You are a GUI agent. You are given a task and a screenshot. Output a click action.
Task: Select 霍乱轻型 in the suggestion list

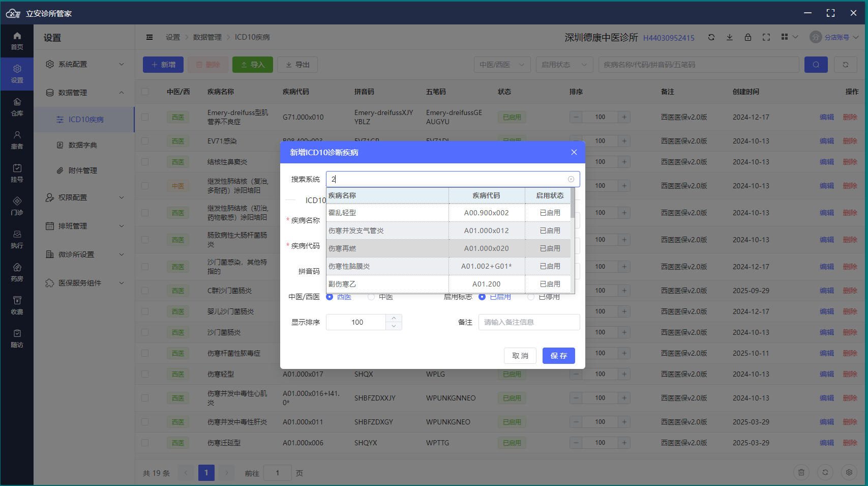[x=448, y=213]
